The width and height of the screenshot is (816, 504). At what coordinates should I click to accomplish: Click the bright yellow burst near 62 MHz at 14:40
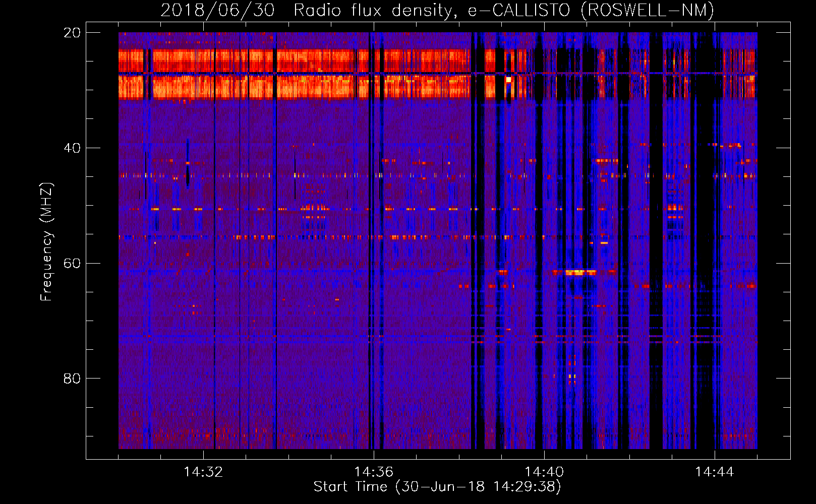(x=580, y=273)
